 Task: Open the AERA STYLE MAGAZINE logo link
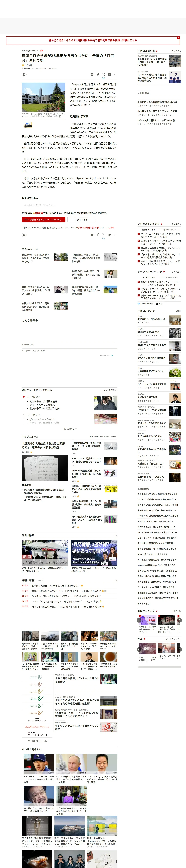[x=37, y=720]
